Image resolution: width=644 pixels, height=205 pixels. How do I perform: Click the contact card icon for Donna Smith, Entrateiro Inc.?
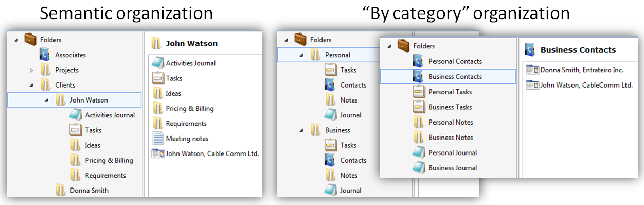[x=532, y=70]
